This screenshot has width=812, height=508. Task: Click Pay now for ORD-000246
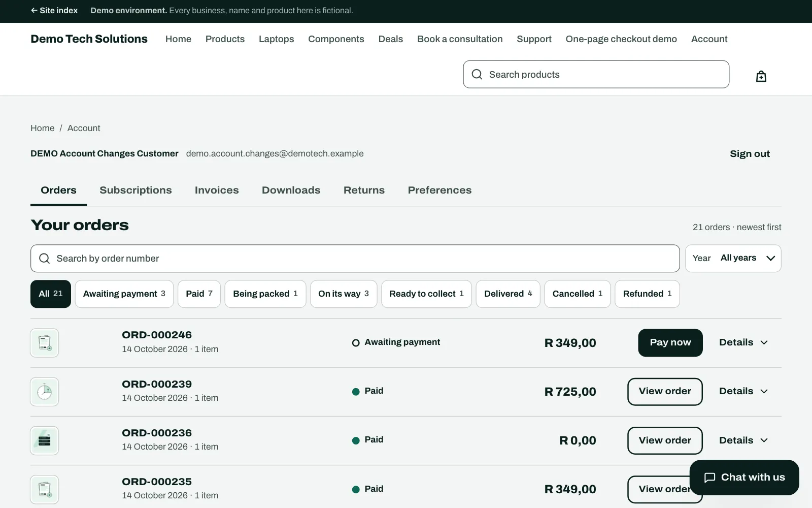670,342
